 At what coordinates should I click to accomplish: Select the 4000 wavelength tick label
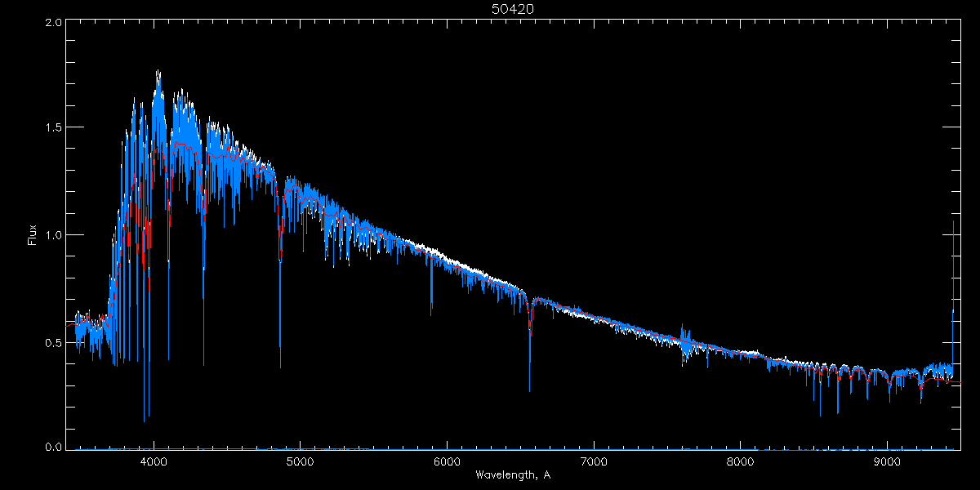pyautogui.click(x=154, y=461)
